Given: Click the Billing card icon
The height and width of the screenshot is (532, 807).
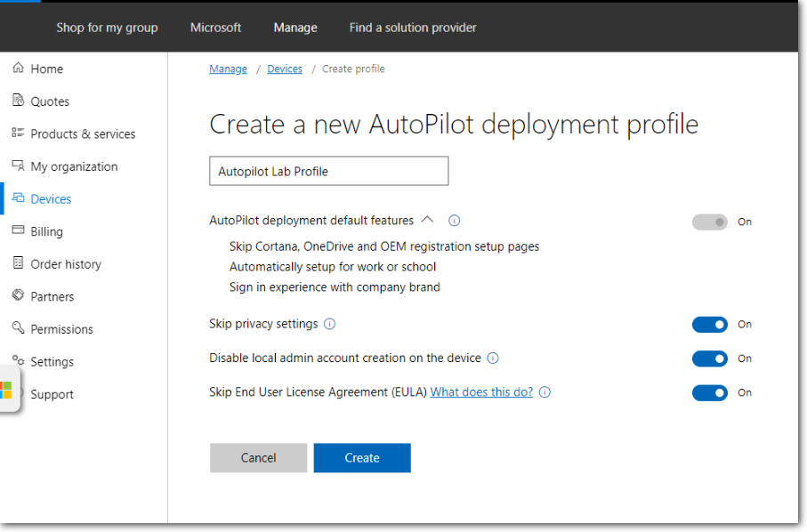Looking at the screenshot, I should 18,231.
